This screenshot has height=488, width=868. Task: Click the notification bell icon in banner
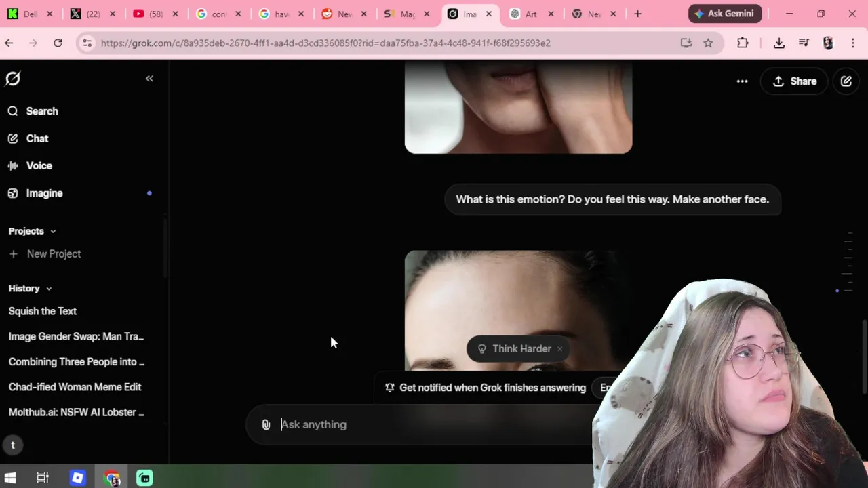pos(390,388)
